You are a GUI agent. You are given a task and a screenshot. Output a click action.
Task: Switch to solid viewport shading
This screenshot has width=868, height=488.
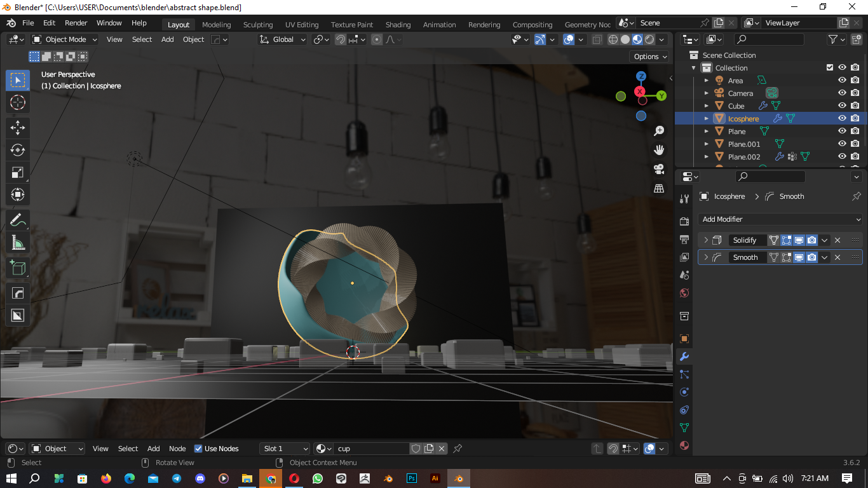coord(625,39)
